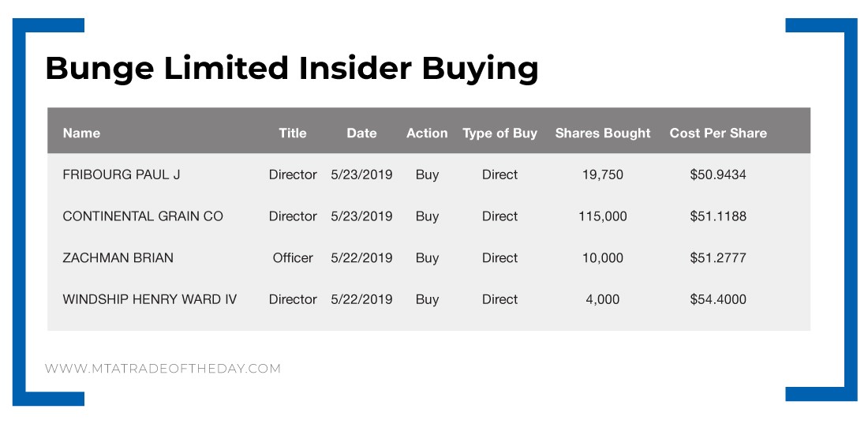The width and height of the screenshot is (868, 424).
Task: Click the 19,750 shares bought value
Action: tap(603, 174)
